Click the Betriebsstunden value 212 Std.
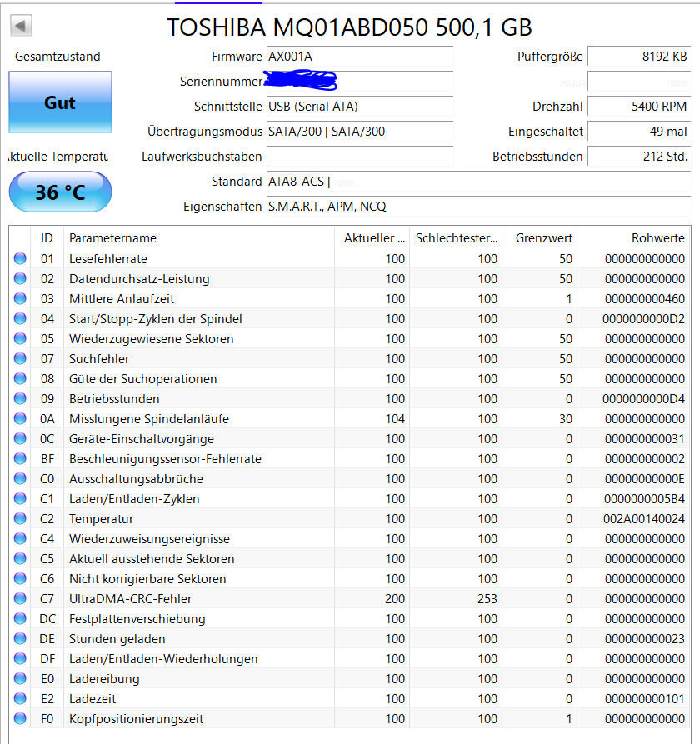Viewport: 700px width, 744px height. click(639, 156)
